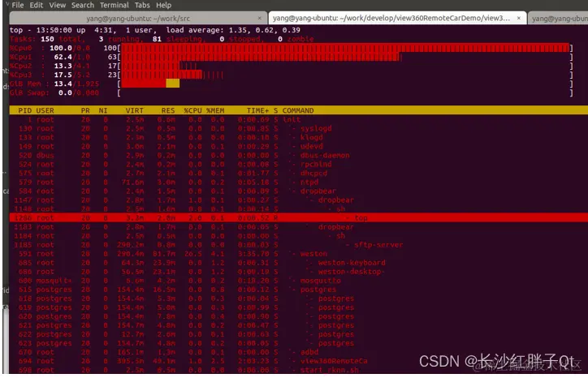The image size is (588, 378).
Task: Select the init process row
Action: (299, 119)
